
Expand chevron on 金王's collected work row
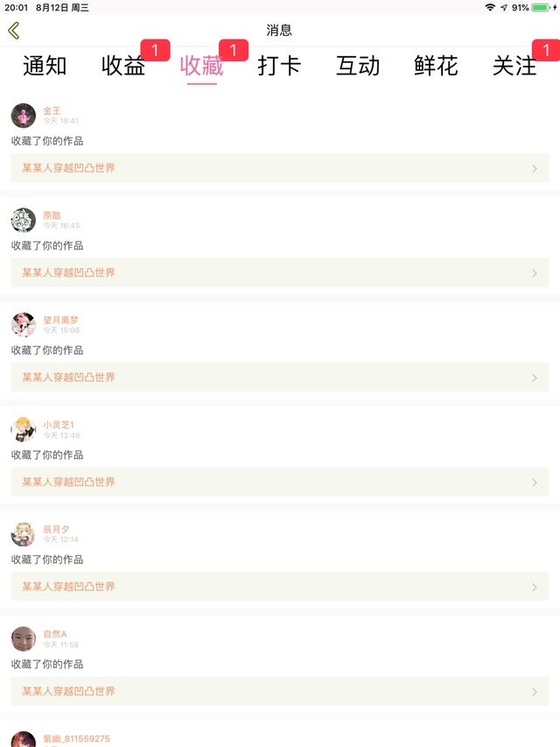point(535,168)
